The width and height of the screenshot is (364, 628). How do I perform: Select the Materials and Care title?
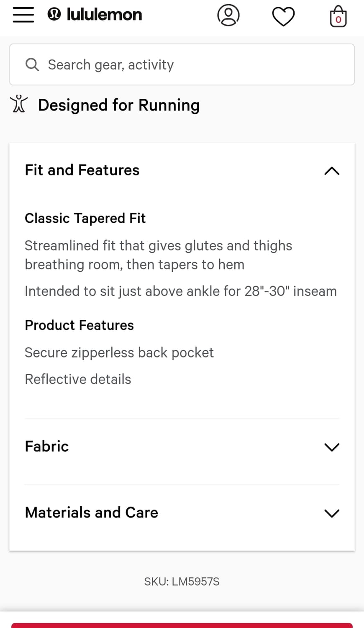pos(92,512)
